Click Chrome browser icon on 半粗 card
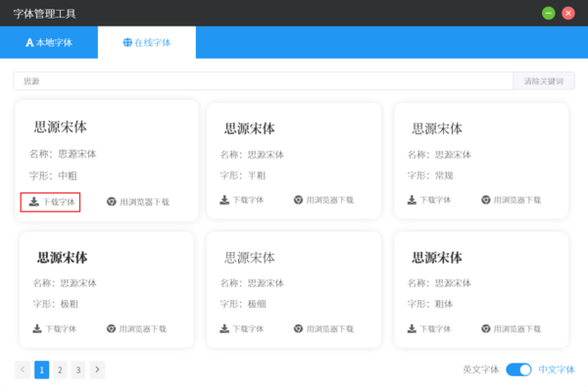 298,200
